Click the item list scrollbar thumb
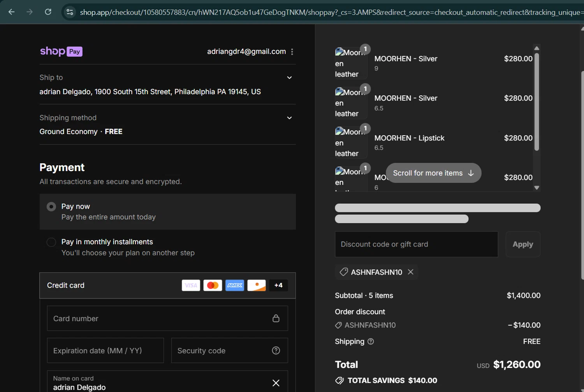The image size is (584, 392). [x=537, y=102]
